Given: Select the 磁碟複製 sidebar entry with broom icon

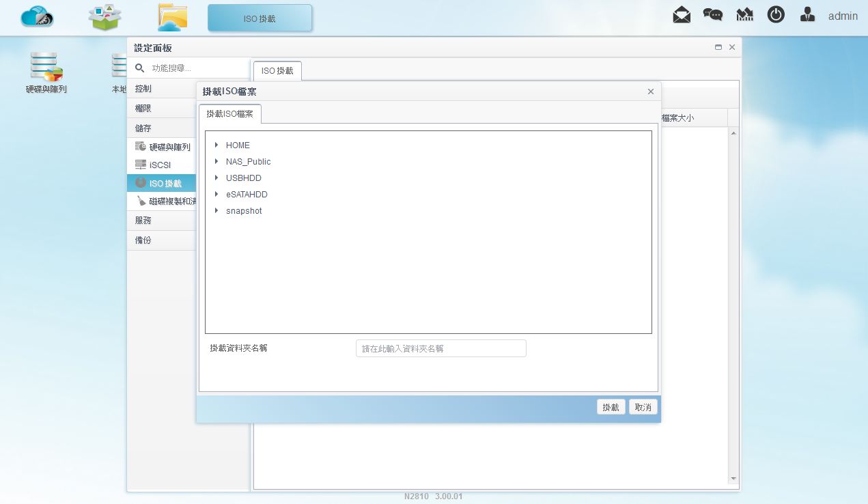Looking at the screenshot, I should tap(162, 201).
